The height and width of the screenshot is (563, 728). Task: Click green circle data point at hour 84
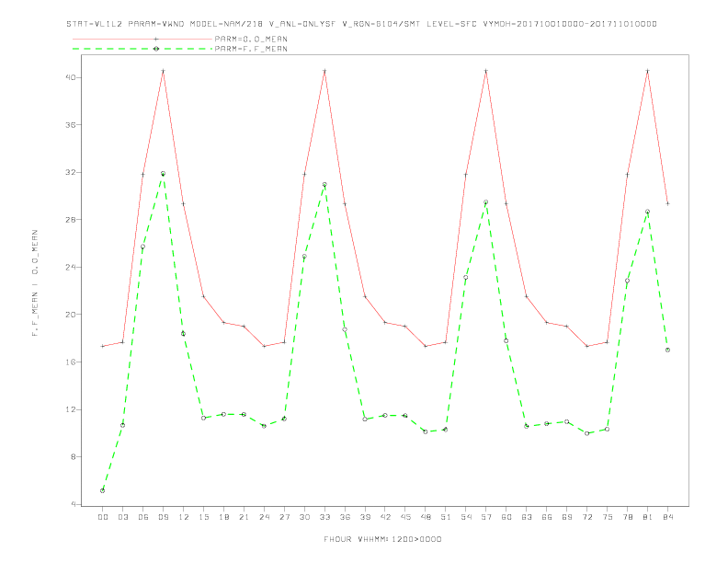click(x=667, y=350)
